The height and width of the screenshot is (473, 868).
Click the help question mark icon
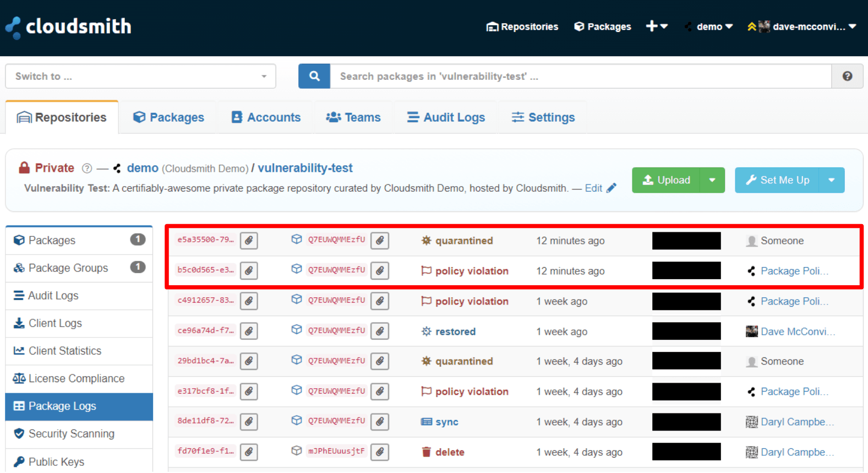coord(847,77)
